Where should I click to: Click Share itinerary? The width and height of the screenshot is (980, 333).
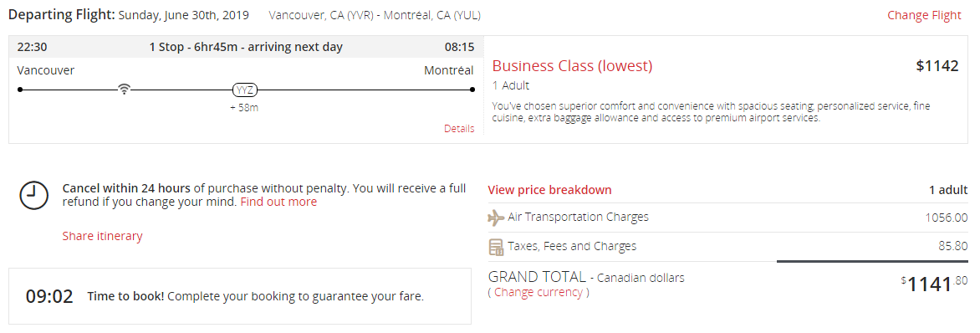(103, 236)
